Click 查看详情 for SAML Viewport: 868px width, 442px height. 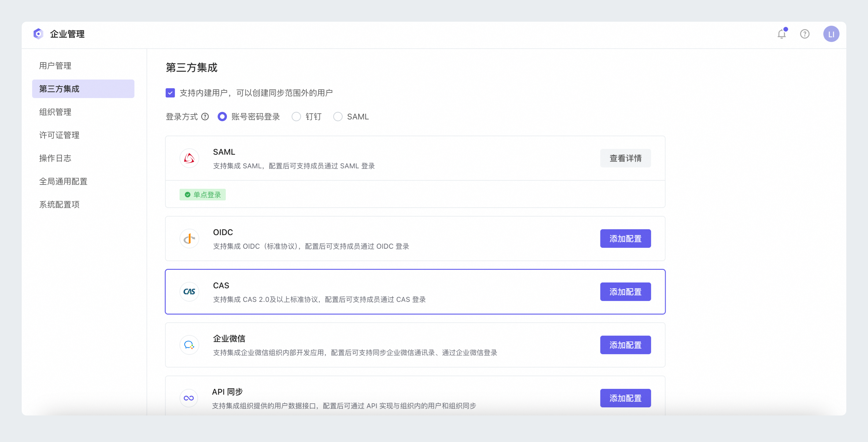[625, 158]
